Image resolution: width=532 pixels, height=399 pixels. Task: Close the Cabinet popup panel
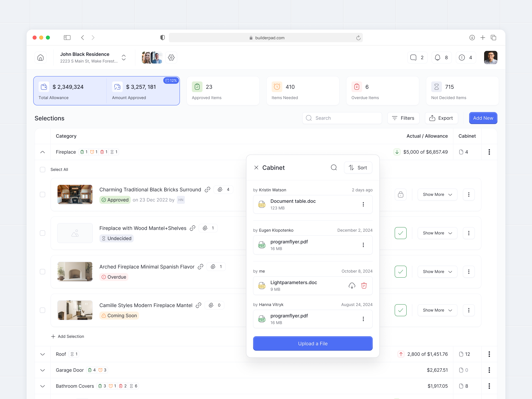[x=256, y=167]
